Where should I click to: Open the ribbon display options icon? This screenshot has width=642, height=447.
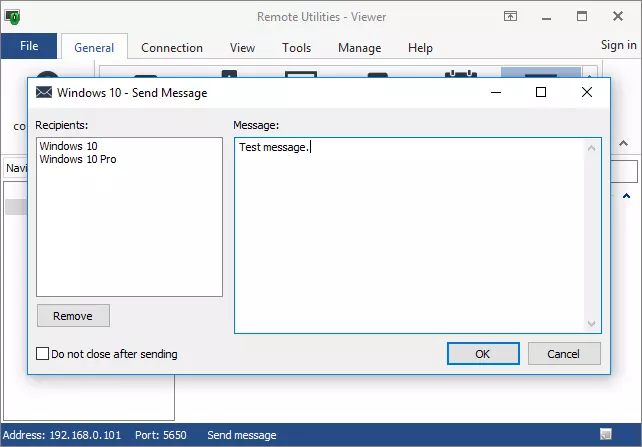510,17
